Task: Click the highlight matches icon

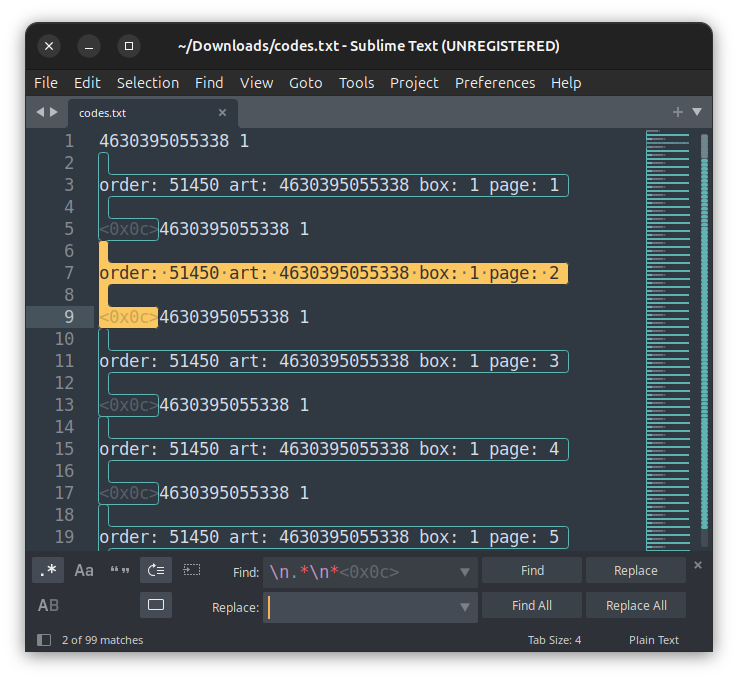Action: 156,605
